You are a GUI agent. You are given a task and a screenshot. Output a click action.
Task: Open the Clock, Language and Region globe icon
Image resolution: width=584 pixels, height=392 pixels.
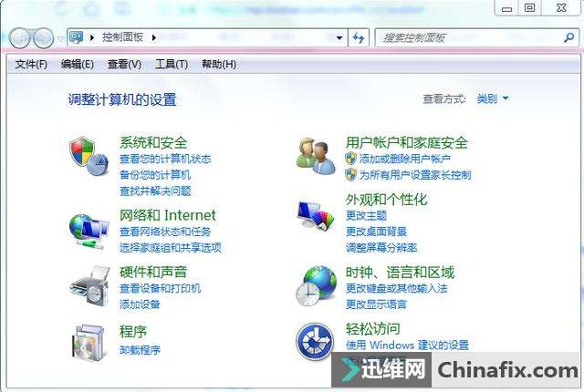pyautogui.click(x=316, y=286)
